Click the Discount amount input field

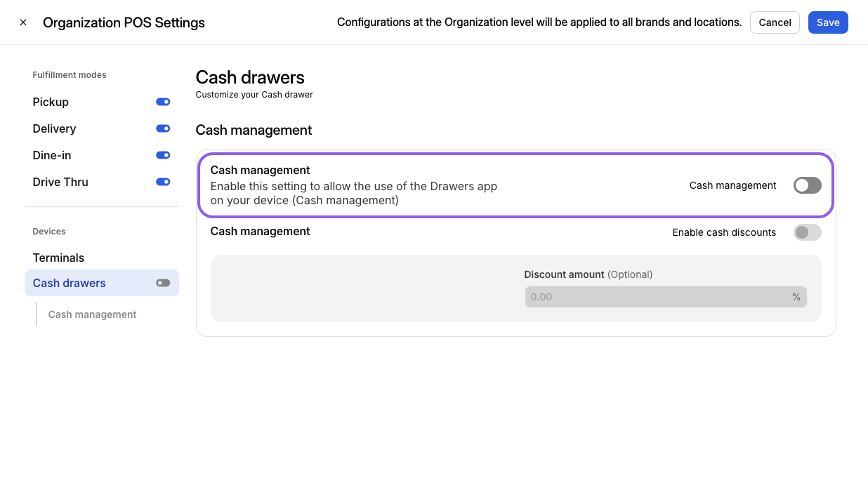coord(657,297)
